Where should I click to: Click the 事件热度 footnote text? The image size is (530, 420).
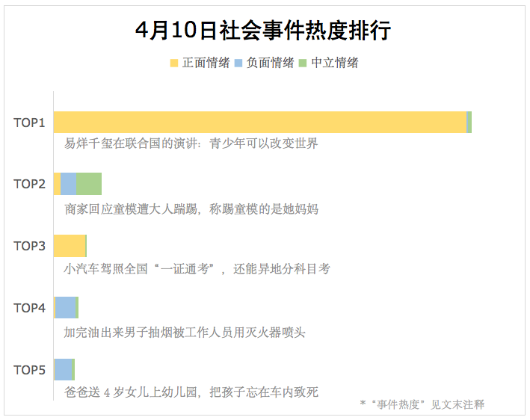(x=422, y=404)
